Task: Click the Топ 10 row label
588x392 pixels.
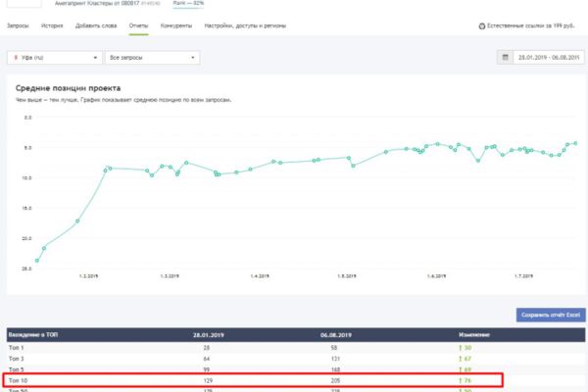Action: pyautogui.click(x=18, y=380)
